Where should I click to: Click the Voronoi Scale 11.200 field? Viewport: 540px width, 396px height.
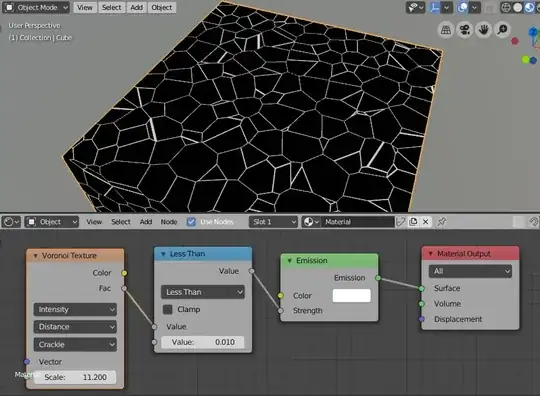coord(75,377)
